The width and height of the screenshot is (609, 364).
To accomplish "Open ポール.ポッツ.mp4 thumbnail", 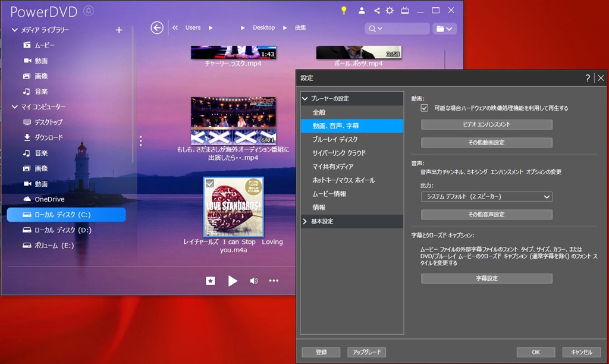I will pos(359,52).
